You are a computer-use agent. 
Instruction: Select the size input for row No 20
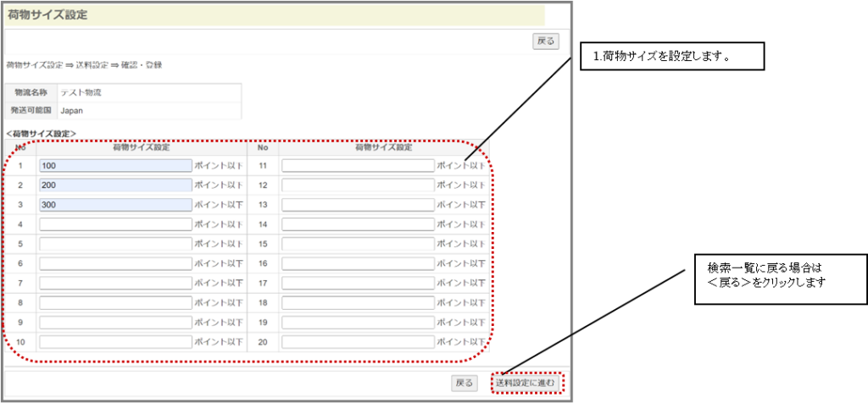(x=358, y=342)
